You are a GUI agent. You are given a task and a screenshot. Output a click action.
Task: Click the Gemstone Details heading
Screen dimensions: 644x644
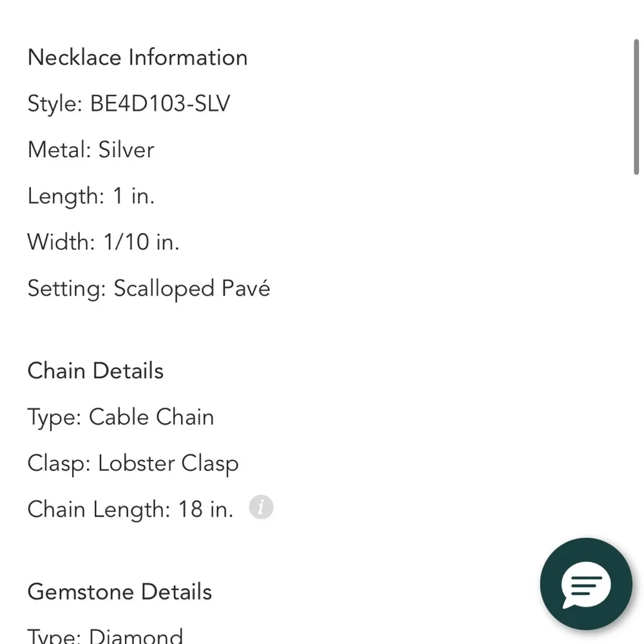(x=119, y=591)
